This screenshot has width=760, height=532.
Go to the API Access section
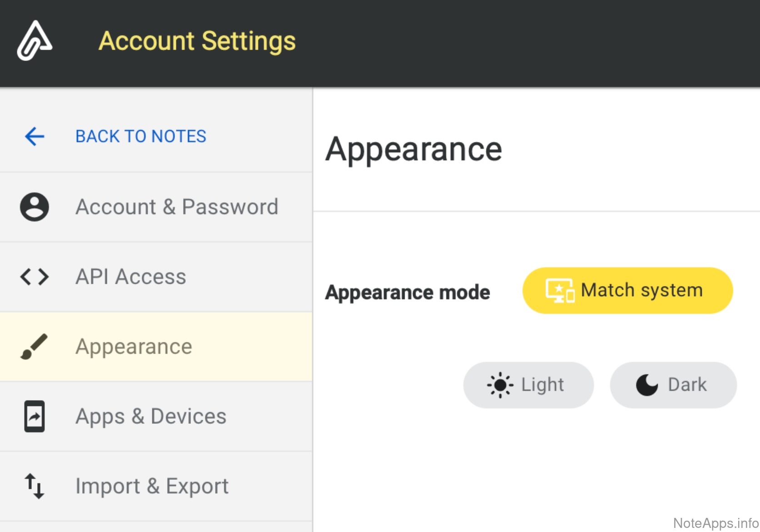click(x=131, y=276)
